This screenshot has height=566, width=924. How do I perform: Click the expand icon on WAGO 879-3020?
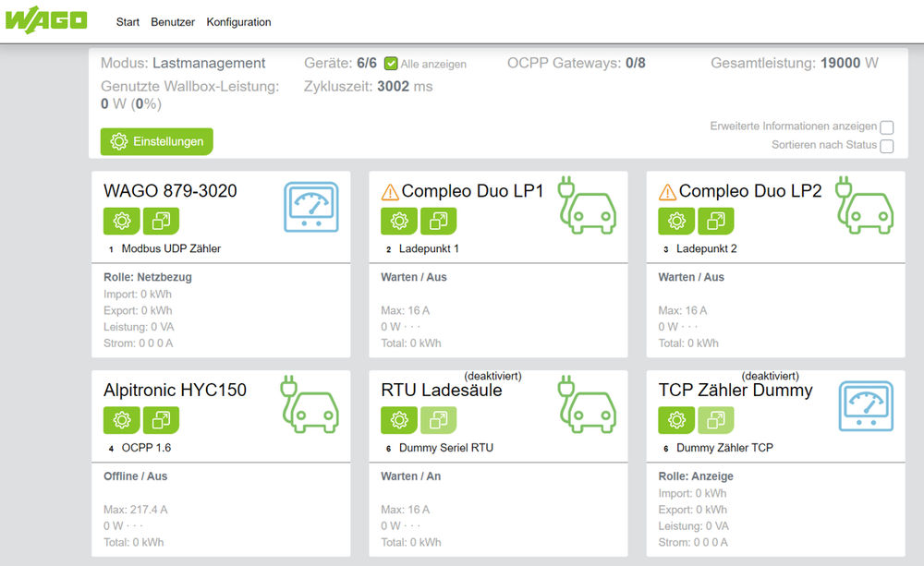pyautogui.click(x=162, y=221)
